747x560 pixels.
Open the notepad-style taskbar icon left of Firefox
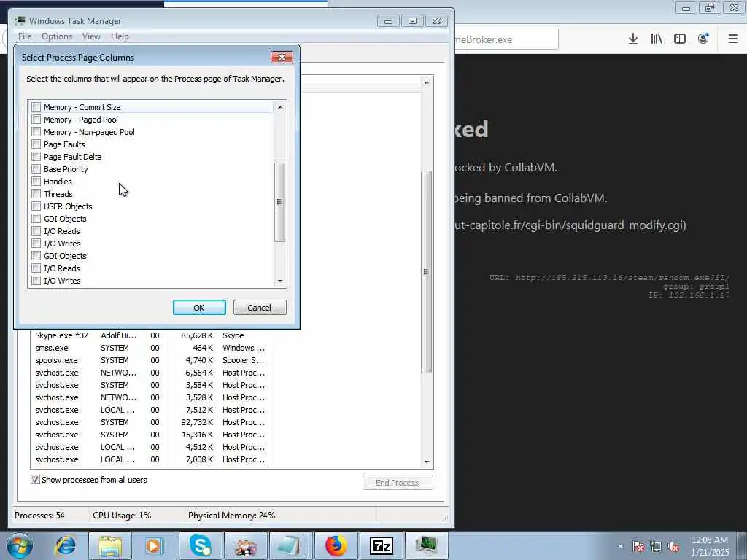290,545
